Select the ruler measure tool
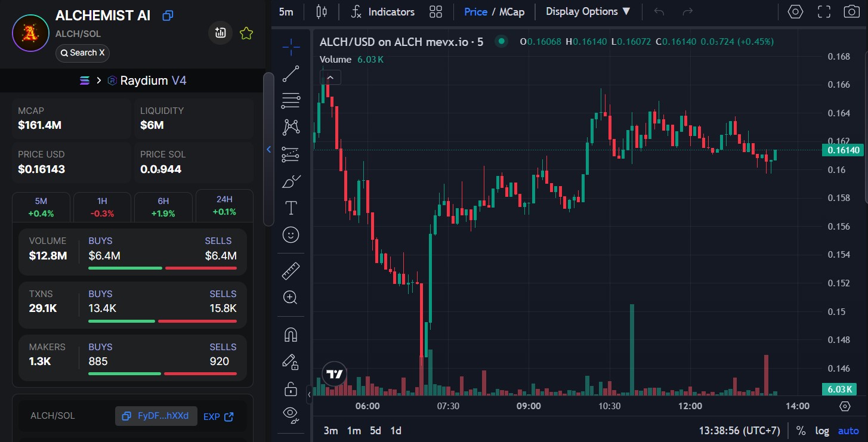868x442 pixels. pos(291,271)
